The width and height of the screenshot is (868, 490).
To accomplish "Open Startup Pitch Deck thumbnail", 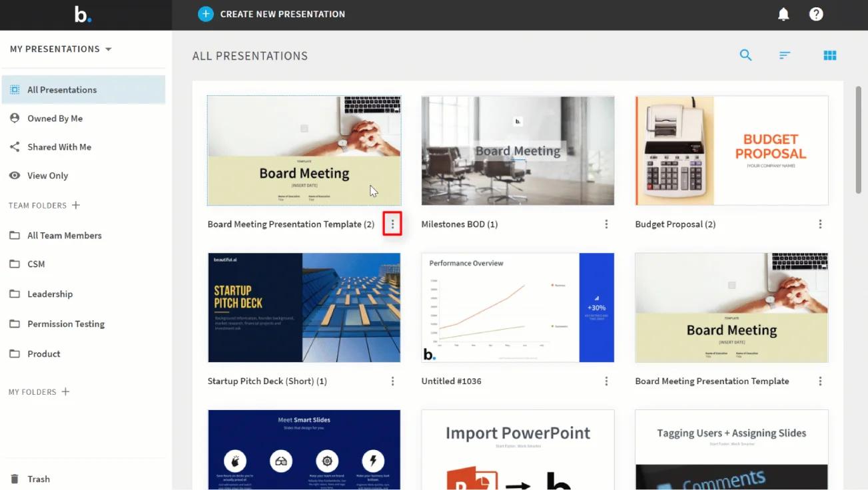I will 304,308.
